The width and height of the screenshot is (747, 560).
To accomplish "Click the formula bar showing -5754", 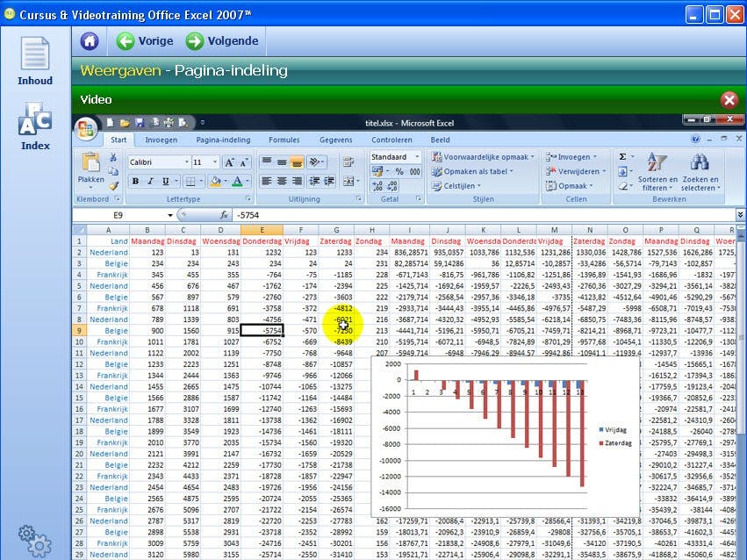I will tap(484, 215).
